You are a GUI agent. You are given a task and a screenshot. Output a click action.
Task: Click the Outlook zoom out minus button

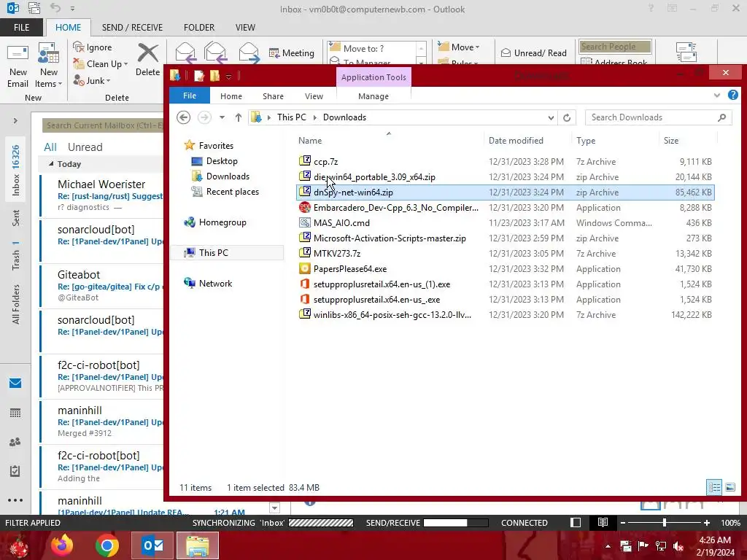pyautogui.click(x=623, y=523)
